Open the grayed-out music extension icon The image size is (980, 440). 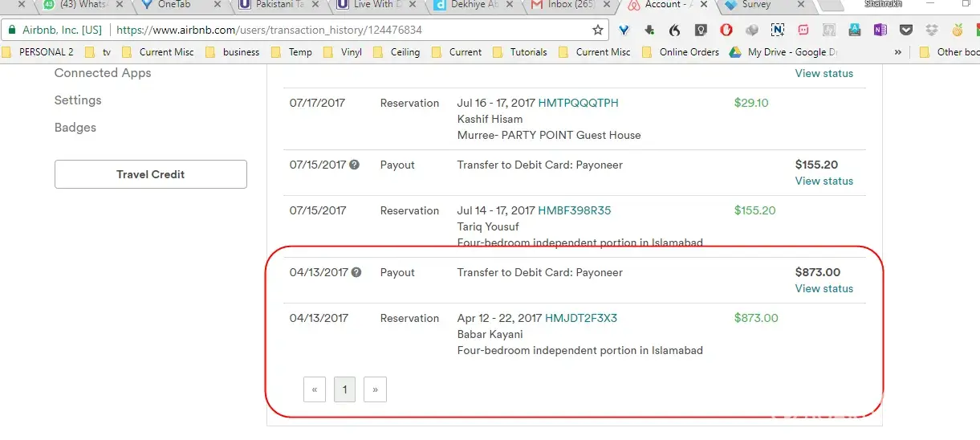click(x=829, y=31)
